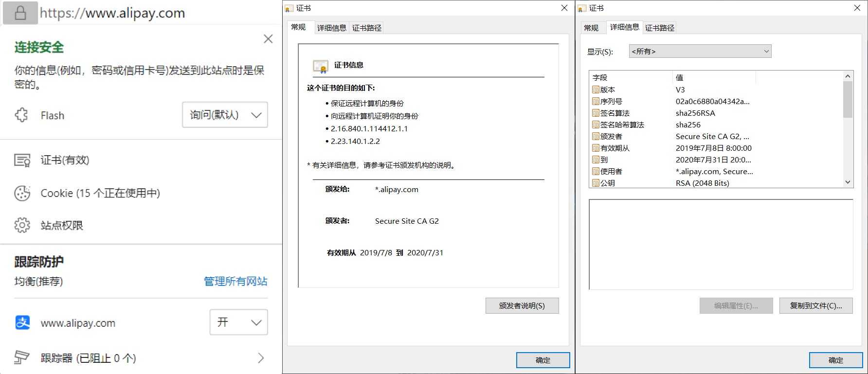
Task: Click the lock icon beside the URL
Action: (x=20, y=13)
